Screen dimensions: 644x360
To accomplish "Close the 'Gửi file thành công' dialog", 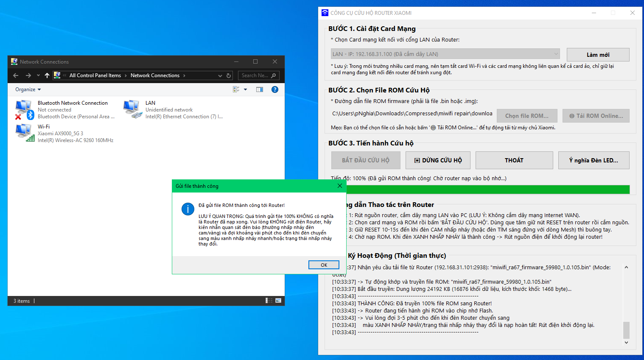I will [339, 186].
